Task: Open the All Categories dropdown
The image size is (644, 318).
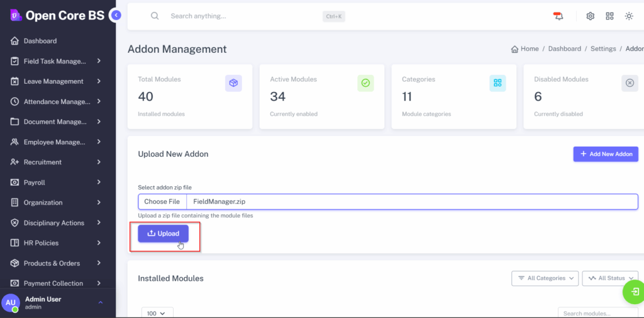Action: pos(545,278)
